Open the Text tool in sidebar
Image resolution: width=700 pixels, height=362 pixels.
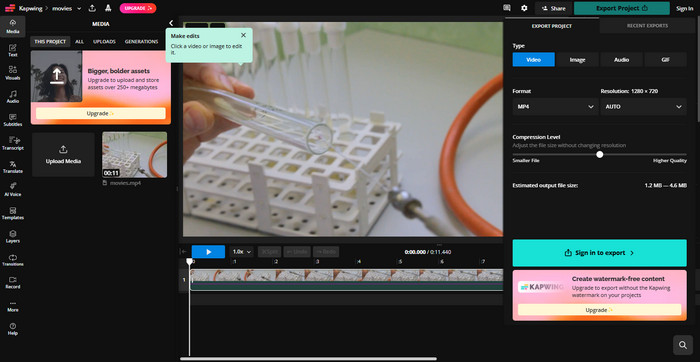[12, 50]
